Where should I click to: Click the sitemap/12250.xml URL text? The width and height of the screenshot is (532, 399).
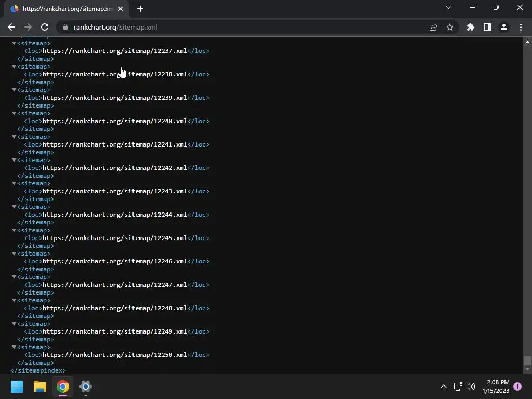point(115,355)
